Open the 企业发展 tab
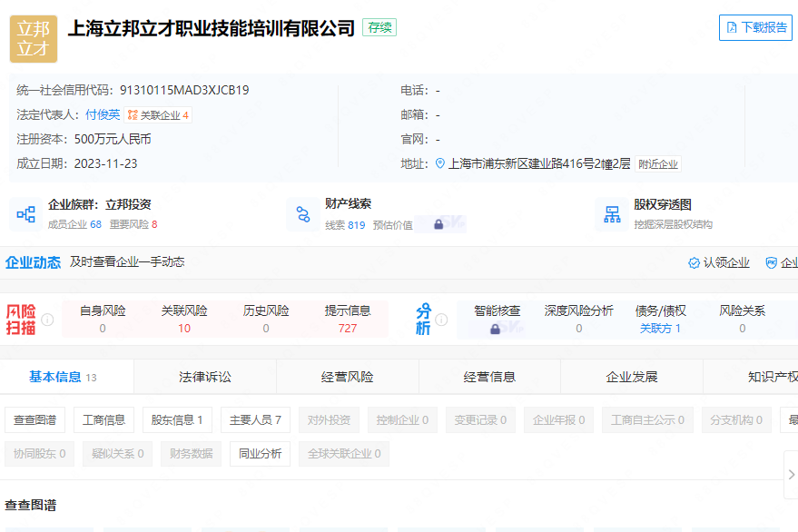This screenshot has height=532, width=798. 632,377
